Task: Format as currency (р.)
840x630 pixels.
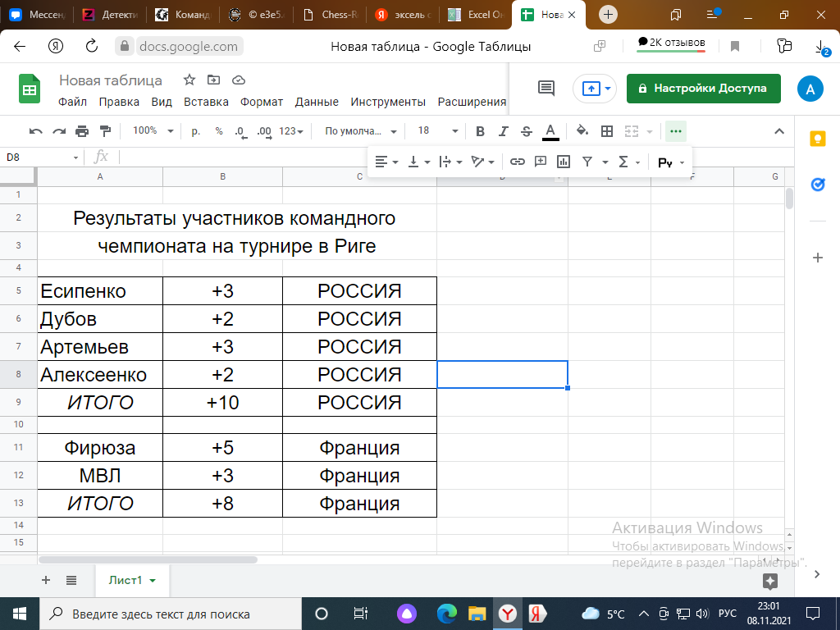Action: [196, 131]
